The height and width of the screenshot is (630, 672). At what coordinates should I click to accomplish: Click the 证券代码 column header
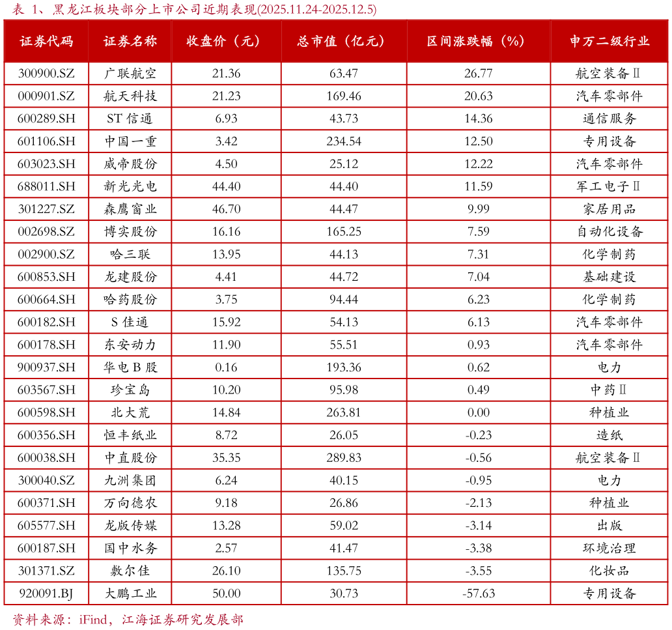tap(48, 41)
